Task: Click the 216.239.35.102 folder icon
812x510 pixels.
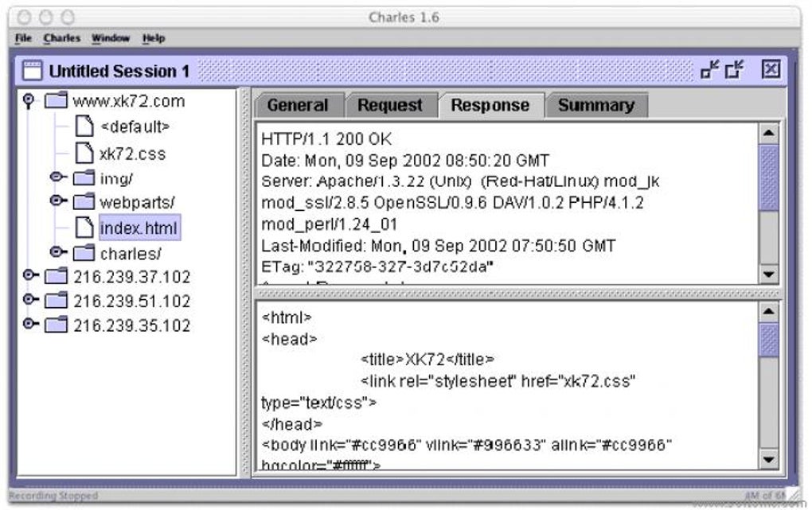Action: (x=56, y=325)
